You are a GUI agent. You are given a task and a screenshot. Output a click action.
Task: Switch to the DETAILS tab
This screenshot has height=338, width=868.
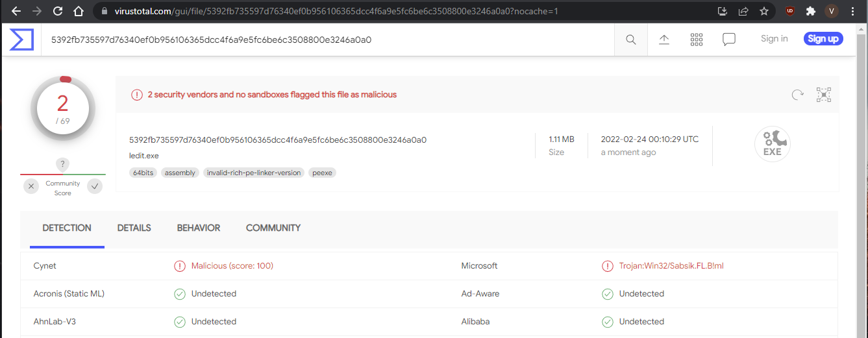pyautogui.click(x=134, y=228)
